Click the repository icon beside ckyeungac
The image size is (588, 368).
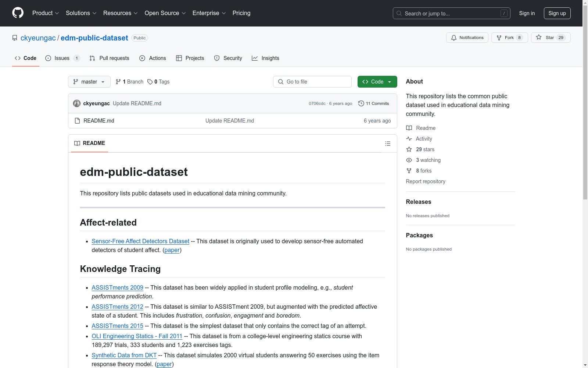[x=15, y=38]
